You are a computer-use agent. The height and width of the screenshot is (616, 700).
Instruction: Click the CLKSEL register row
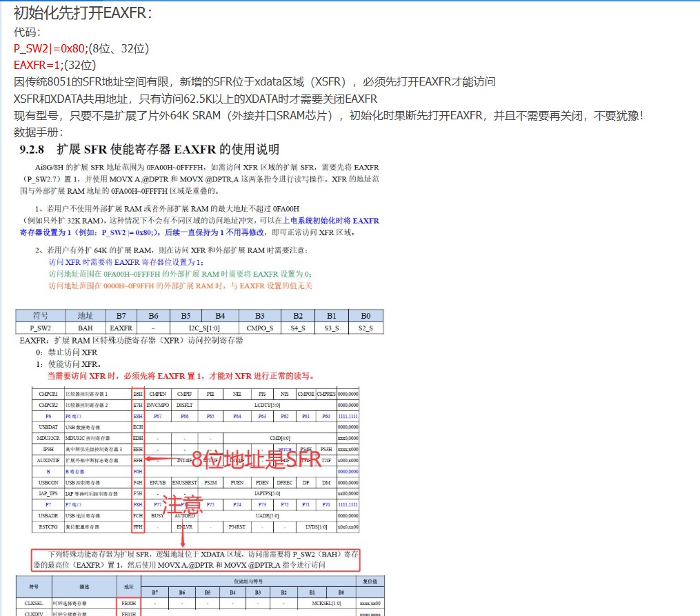(x=69, y=602)
